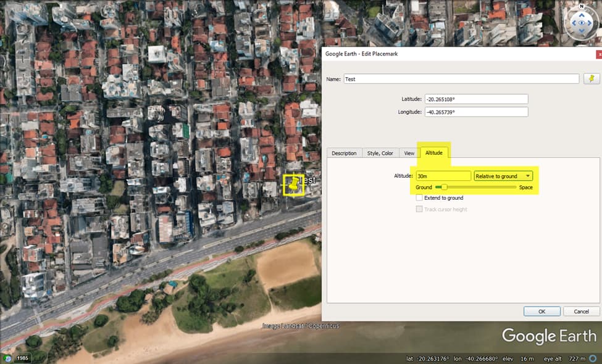Click the Ground label under the altitude field
The width and height of the screenshot is (602, 364).
click(x=424, y=187)
